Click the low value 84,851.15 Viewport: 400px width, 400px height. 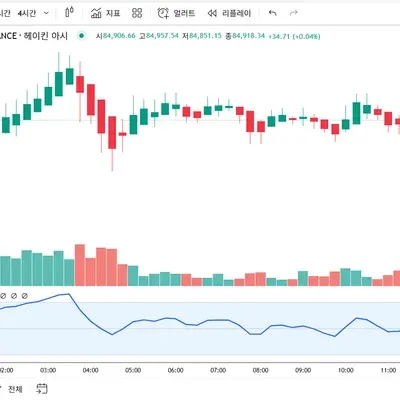tap(205, 36)
